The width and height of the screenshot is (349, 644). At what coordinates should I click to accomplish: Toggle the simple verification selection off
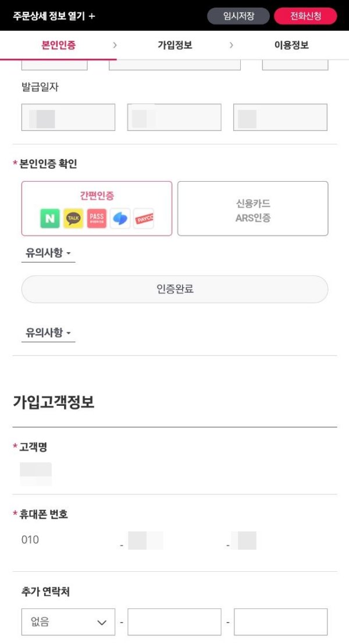pos(97,208)
